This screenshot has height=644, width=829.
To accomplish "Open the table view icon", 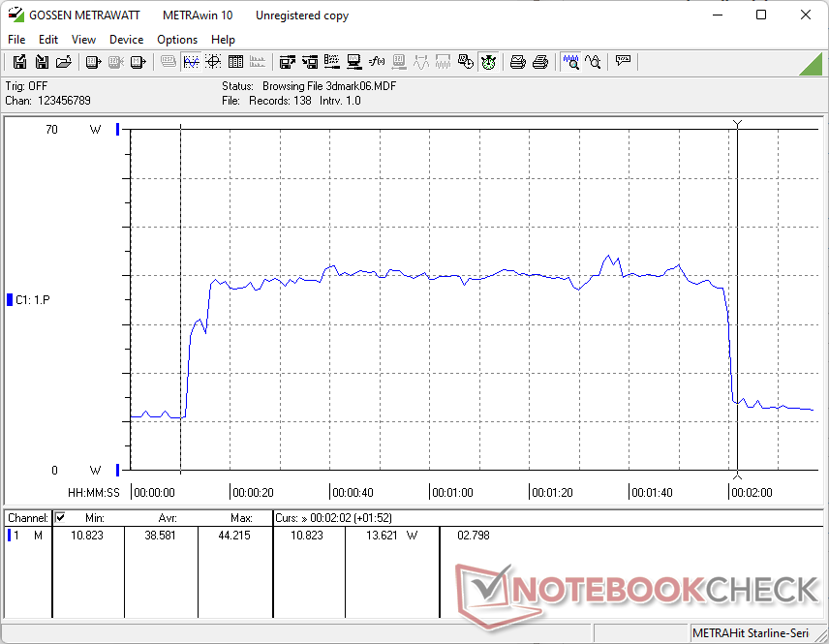I will pyautogui.click(x=233, y=62).
